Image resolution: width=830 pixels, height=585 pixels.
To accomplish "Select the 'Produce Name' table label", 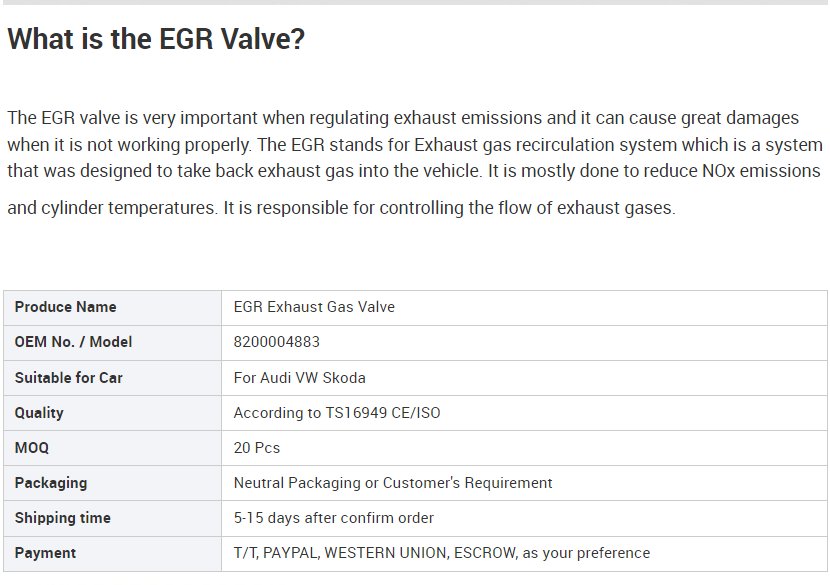I will pos(66,307).
